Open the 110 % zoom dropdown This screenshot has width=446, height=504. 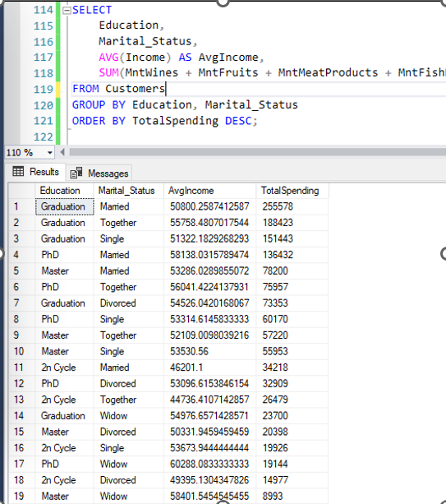coord(50,152)
